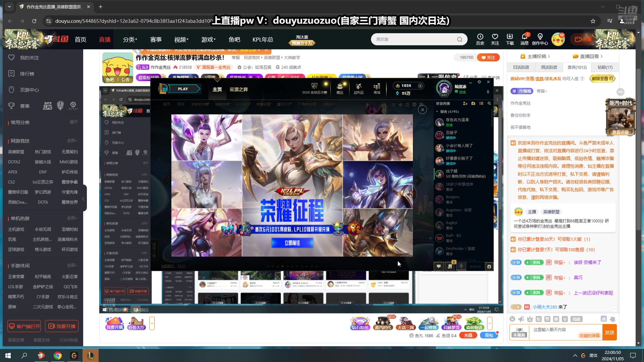Open 大话三国 game icon below player

tap(406, 323)
